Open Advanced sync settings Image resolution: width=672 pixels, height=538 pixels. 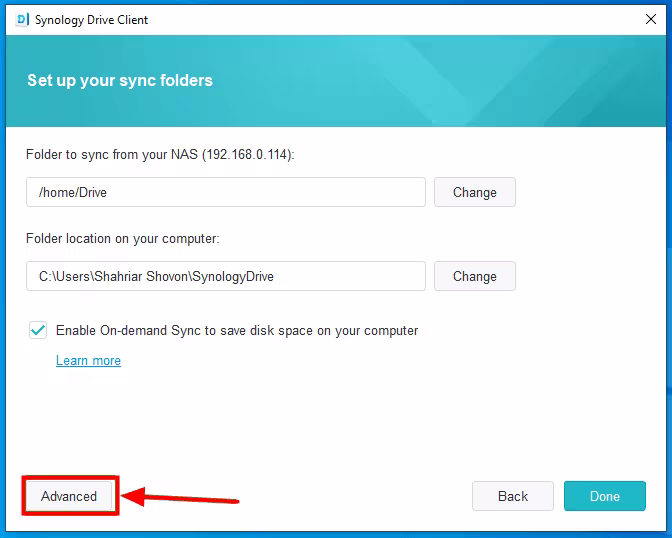coord(69,496)
